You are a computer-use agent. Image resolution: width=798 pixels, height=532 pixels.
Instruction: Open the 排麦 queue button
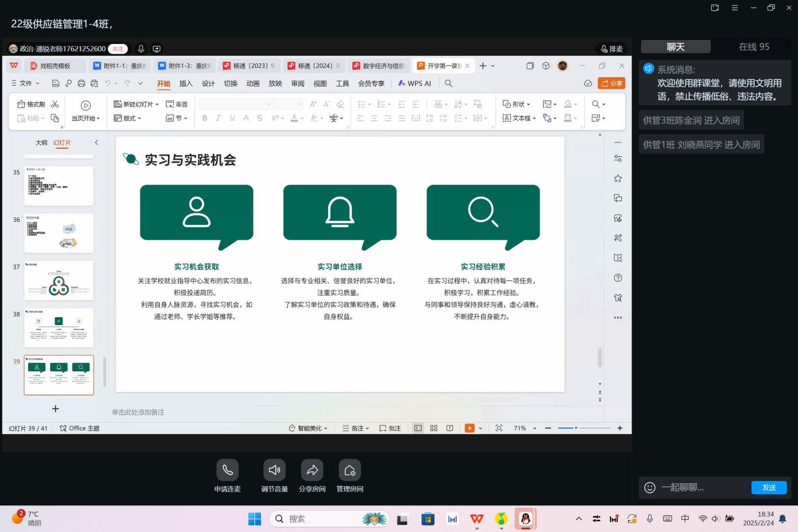612,49
